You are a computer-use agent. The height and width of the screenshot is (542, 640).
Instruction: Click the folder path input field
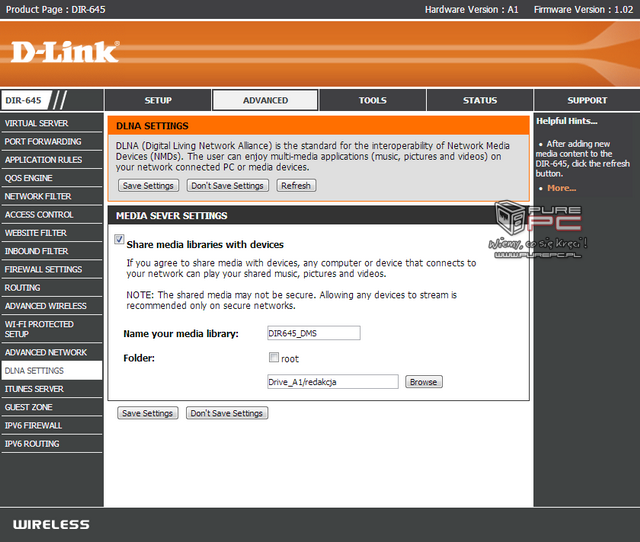pyautogui.click(x=333, y=382)
